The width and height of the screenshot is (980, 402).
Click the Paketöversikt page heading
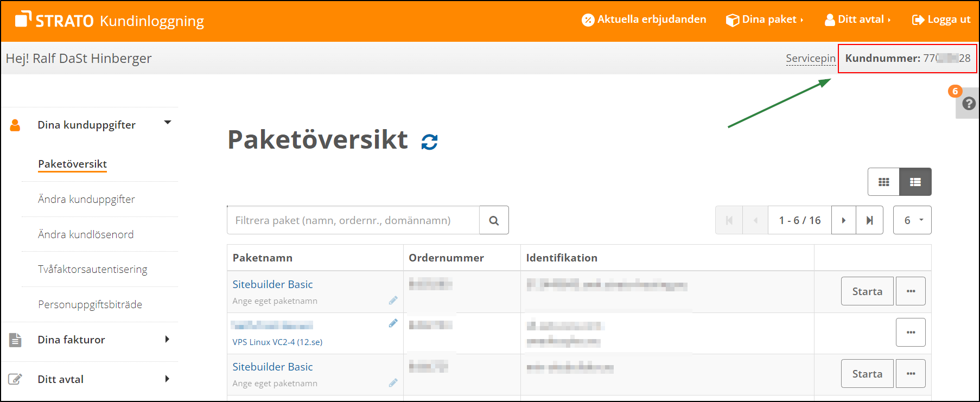317,139
